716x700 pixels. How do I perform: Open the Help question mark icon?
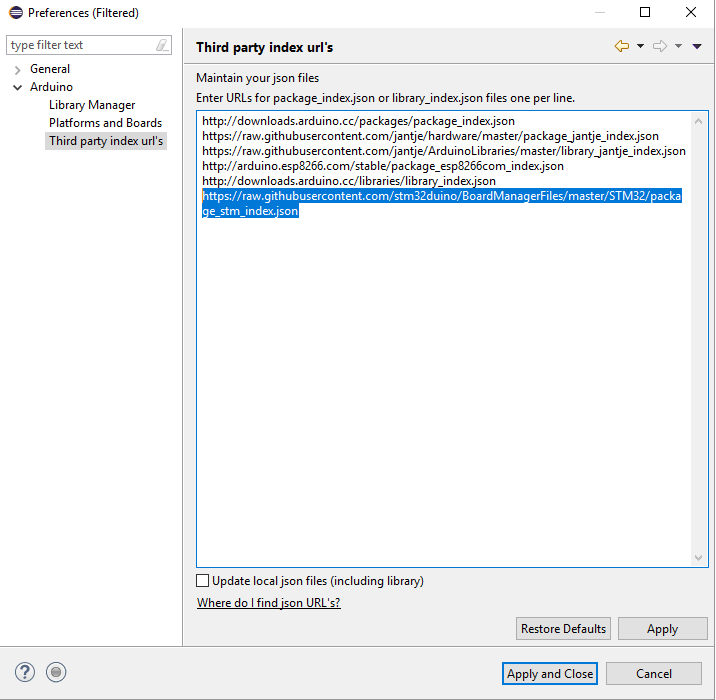point(26,672)
